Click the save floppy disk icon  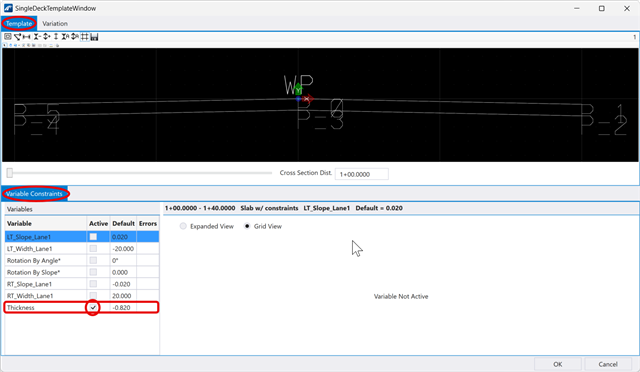[x=94, y=37]
